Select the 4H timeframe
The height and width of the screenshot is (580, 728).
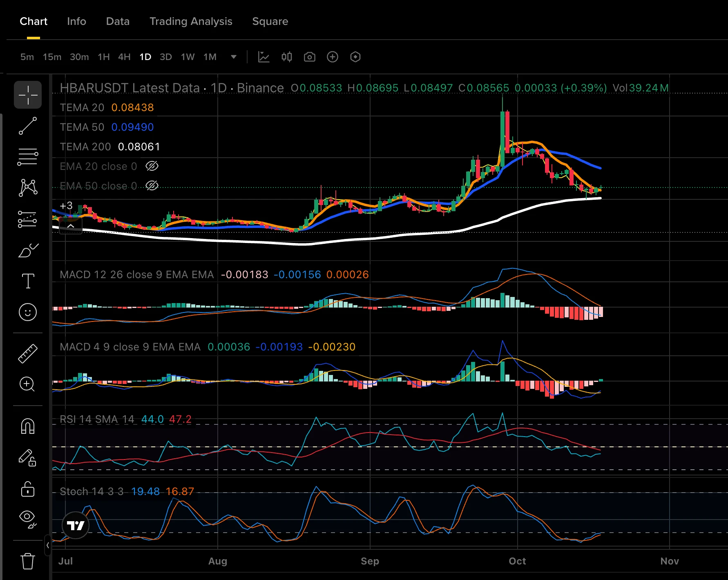(x=124, y=57)
